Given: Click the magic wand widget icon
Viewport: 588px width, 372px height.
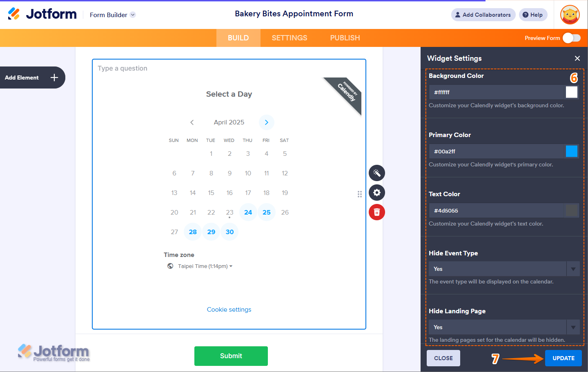Looking at the screenshot, I should click(377, 173).
